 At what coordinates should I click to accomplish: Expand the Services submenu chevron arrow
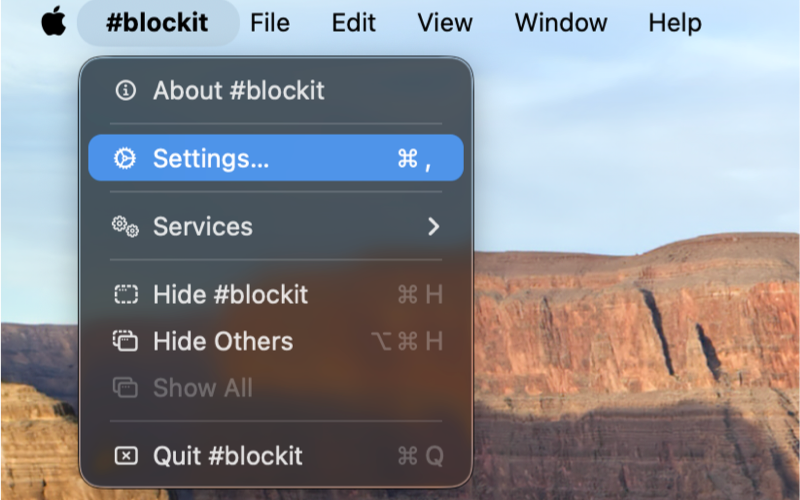click(434, 227)
